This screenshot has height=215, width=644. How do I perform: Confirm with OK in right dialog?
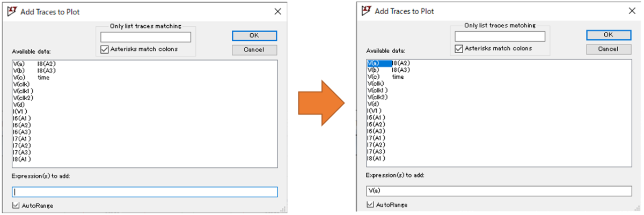[x=609, y=34]
